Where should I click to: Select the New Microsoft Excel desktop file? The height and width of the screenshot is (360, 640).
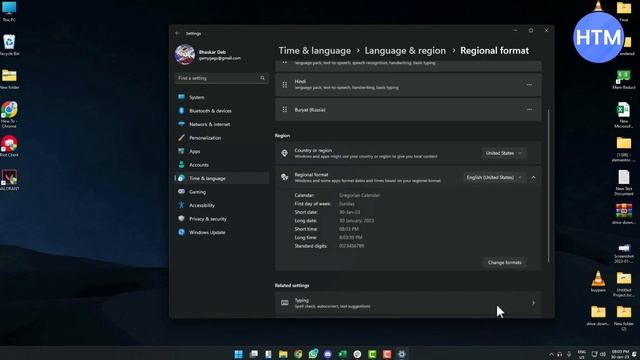[623, 115]
